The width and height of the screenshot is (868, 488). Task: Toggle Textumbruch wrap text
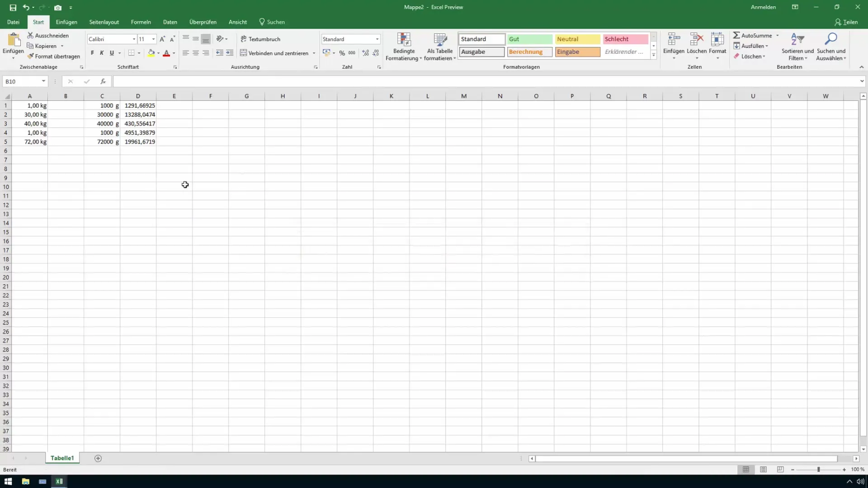click(x=260, y=39)
